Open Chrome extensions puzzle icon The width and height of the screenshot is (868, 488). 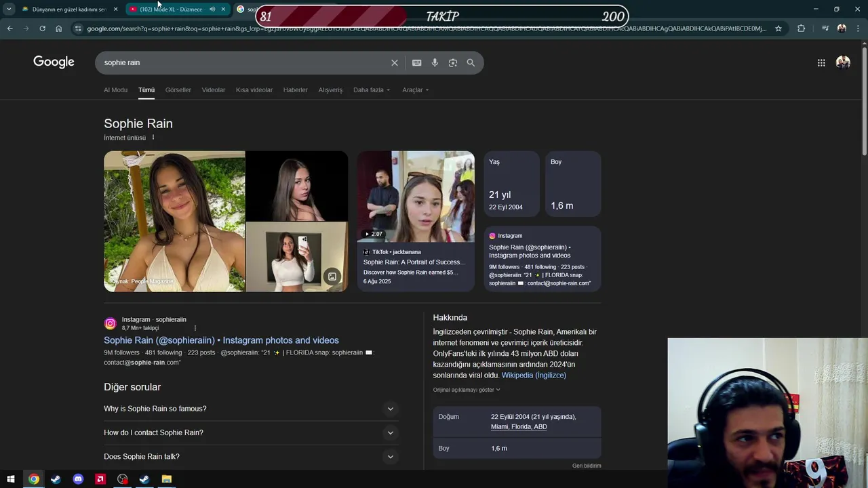(x=801, y=28)
